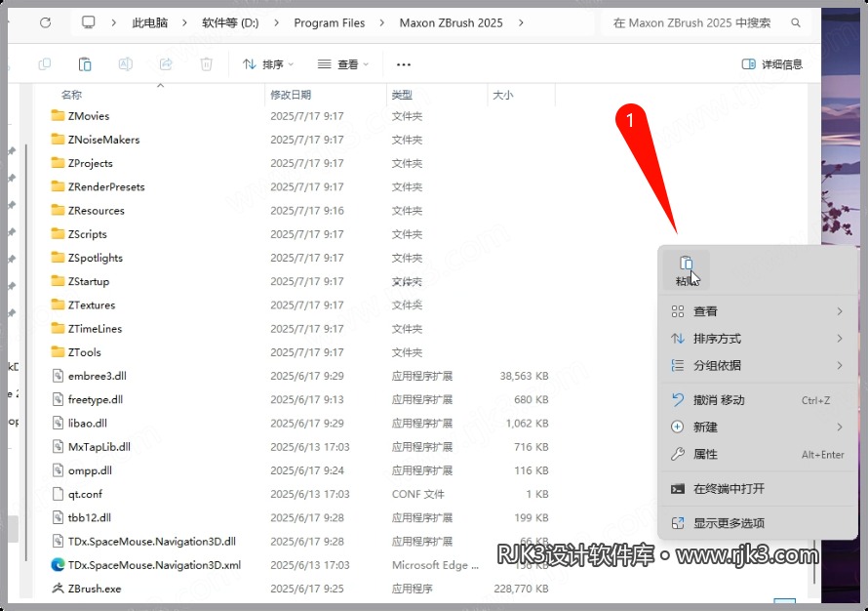
Task: Expand chevron after 此电脑 breadcrumb
Action: pos(184,22)
